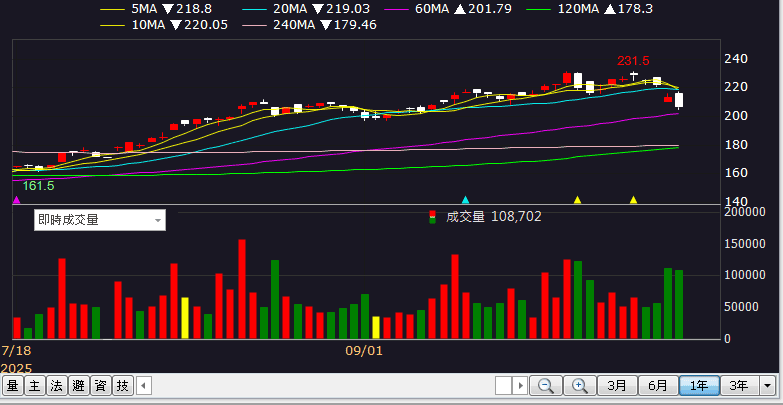783x405 pixels.
Task: Select the 1年 one-year range
Action: [698, 385]
